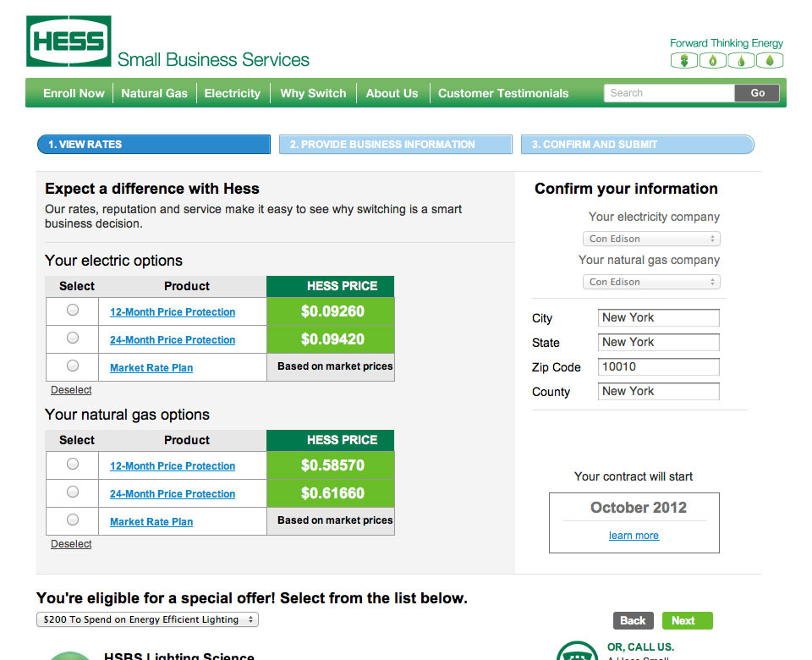
Task: Go to step 1 View Rates
Action: [x=154, y=145]
